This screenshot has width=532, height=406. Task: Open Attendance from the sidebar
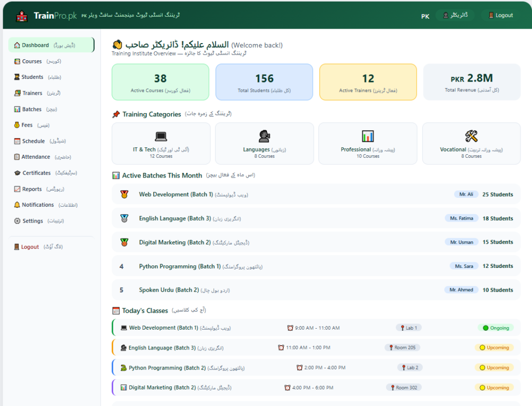[x=51, y=157]
